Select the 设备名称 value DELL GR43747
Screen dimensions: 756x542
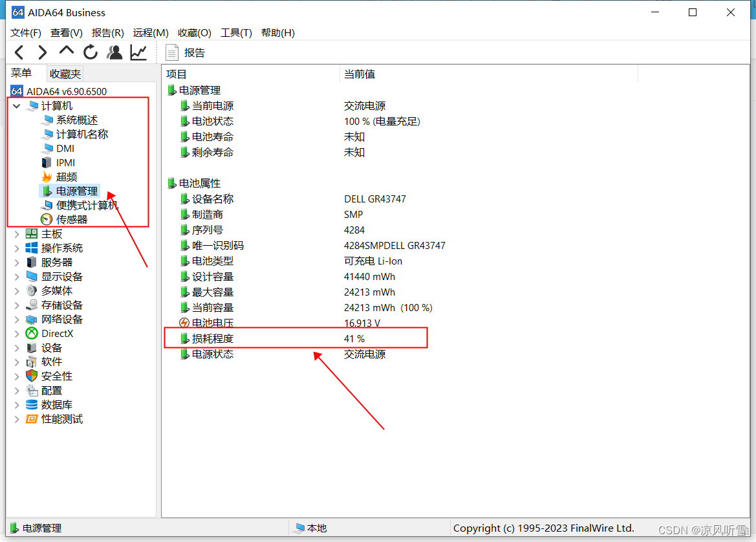tap(375, 199)
